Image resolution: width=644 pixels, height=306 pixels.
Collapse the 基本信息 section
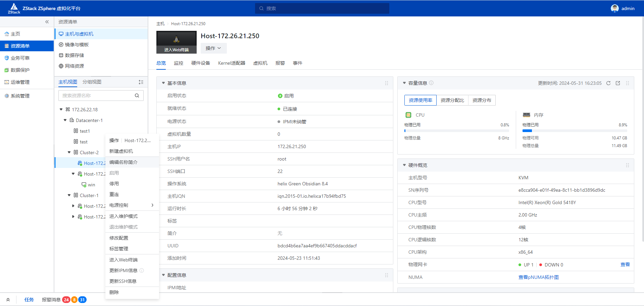pyautogui.click(x=163, y=83)
